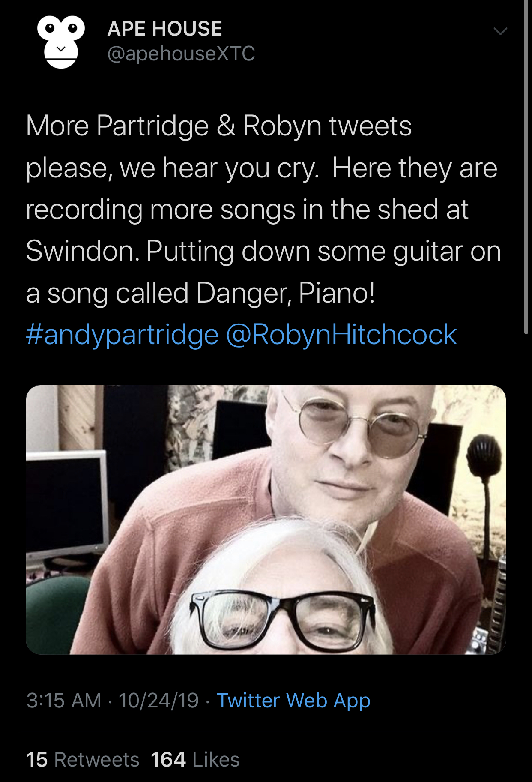Click the words "Danger, Piano!" in tweet
This screenshot has width=532, height=782.
[x=286, y=293]
